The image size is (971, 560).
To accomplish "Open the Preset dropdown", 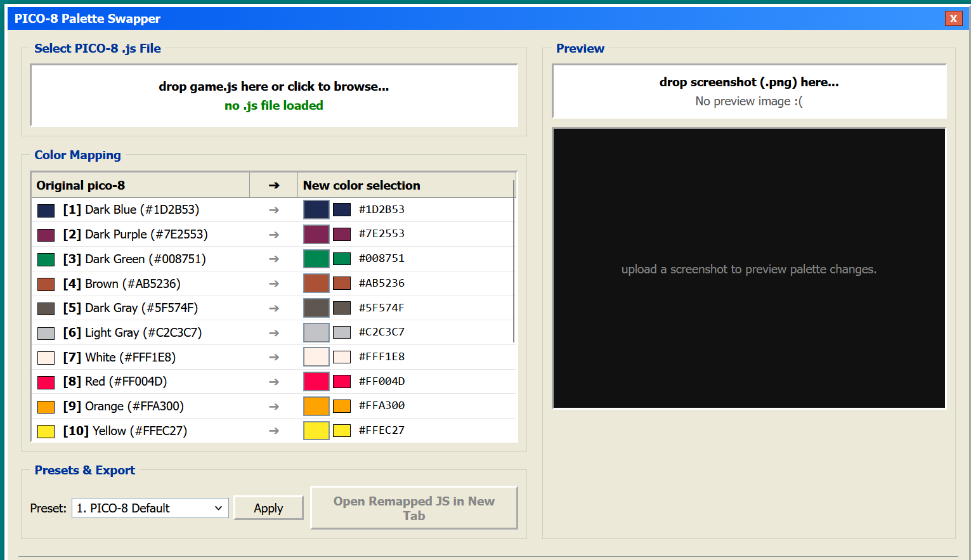I will pyautogui.click(x=150, y=508).
